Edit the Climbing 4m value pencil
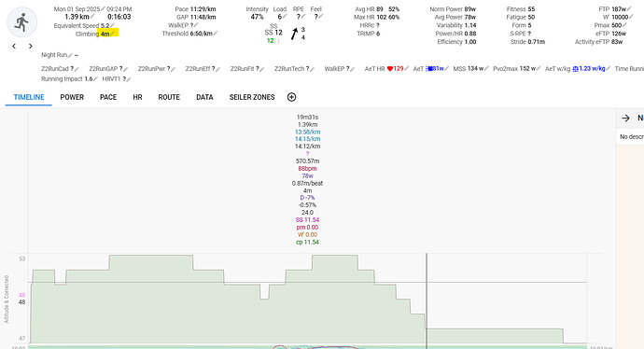This screenshot has height=349, width=644. coord(113,34)
